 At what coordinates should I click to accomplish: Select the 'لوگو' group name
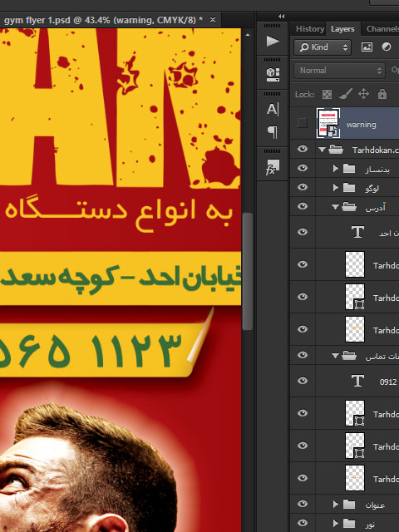[x=372, y=189]
